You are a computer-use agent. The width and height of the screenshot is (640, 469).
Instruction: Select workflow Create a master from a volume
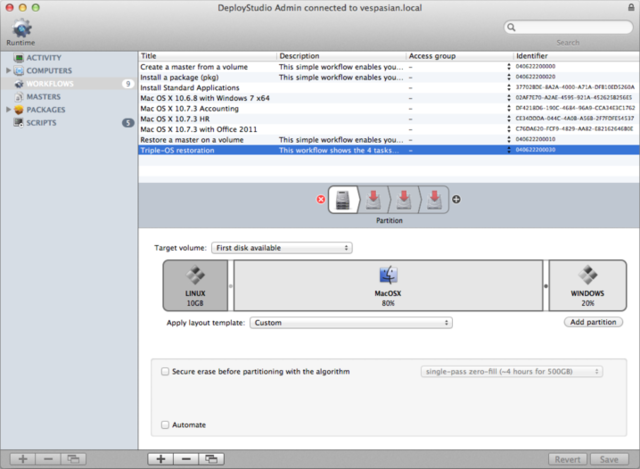(389, 67)
